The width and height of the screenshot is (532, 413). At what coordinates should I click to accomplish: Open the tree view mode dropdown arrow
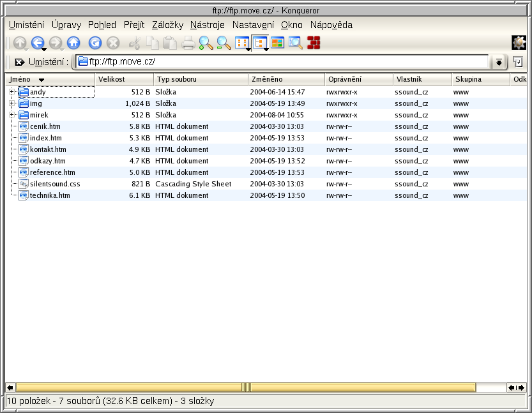coord(266,50)
